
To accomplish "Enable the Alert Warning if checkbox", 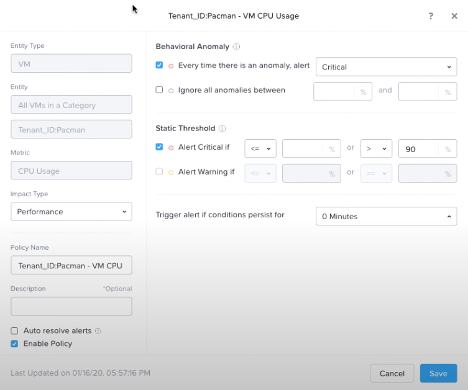I will coord(159,171).
